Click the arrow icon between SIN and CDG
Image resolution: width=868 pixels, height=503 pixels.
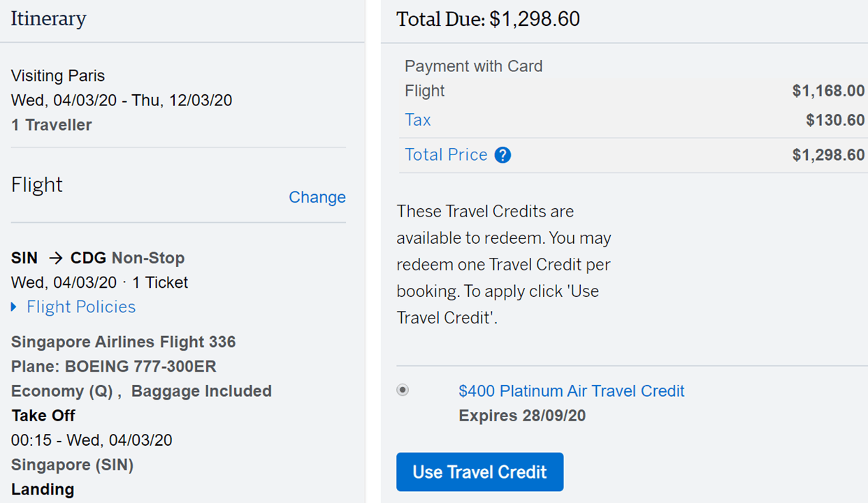click(55, 258)
